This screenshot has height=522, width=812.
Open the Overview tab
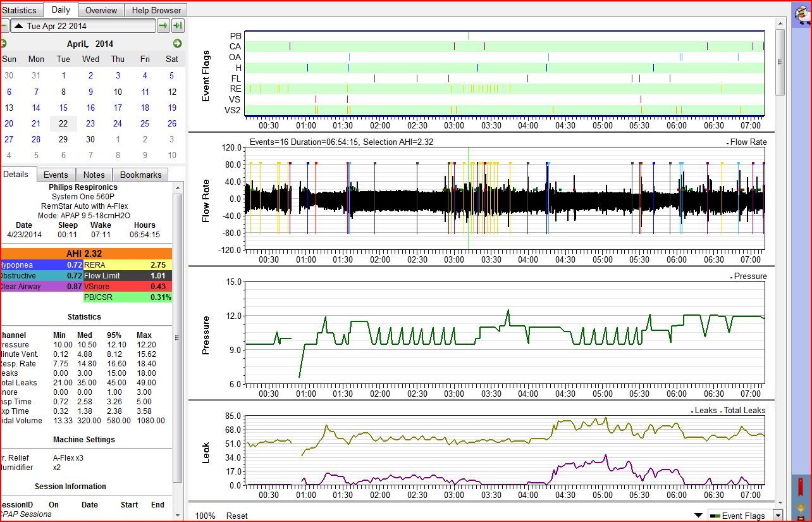101,10
